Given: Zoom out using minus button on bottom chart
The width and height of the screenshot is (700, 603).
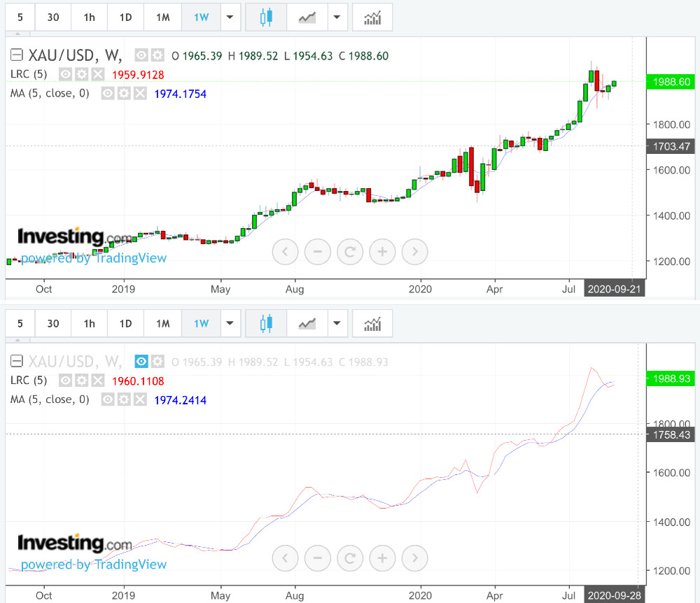Looking at the screenshot, I should [x=318, y=558].
